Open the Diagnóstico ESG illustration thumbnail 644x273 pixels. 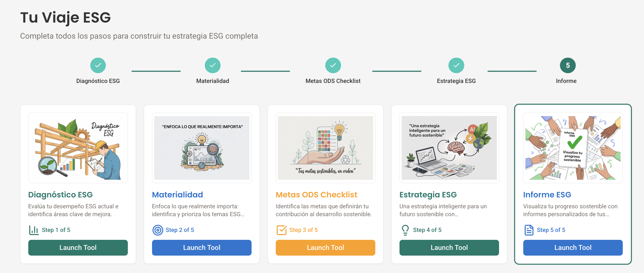click(x=78, y=148)
